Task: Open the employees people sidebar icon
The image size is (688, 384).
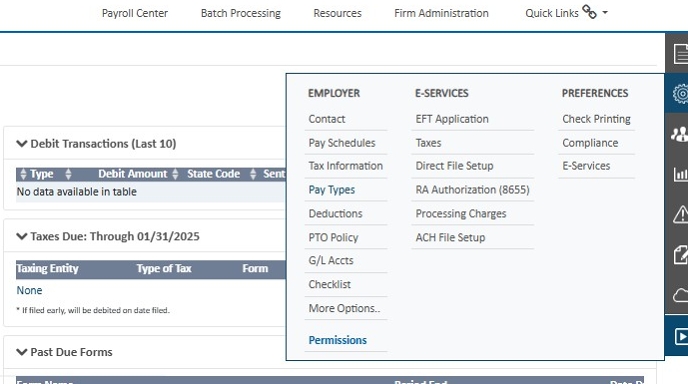Action: pos(680,134)
